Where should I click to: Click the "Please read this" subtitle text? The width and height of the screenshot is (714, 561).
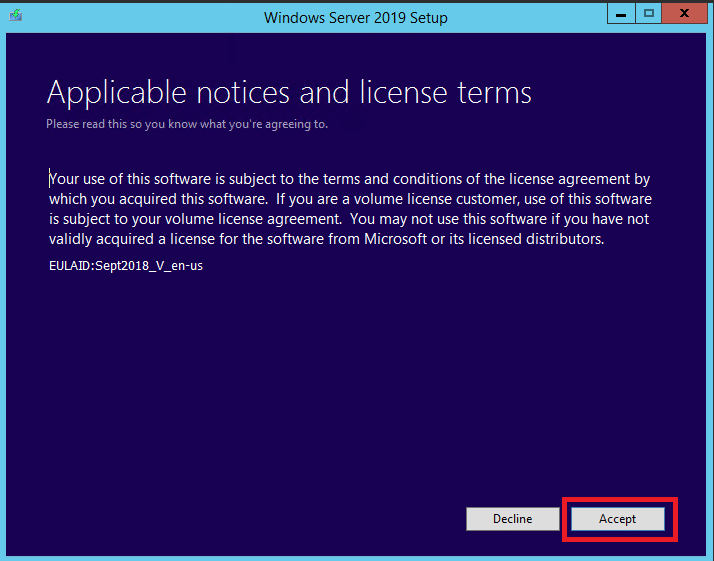pos(87,124)
